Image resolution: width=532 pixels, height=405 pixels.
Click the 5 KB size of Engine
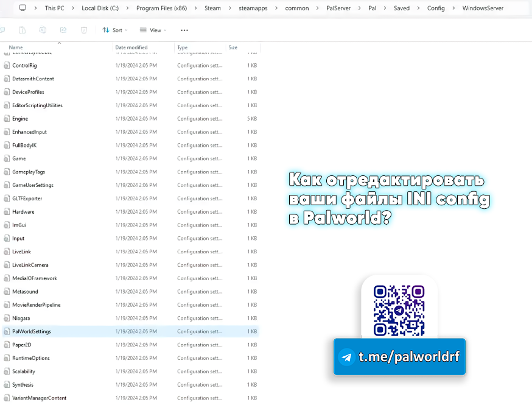click(x=252, y=119)
